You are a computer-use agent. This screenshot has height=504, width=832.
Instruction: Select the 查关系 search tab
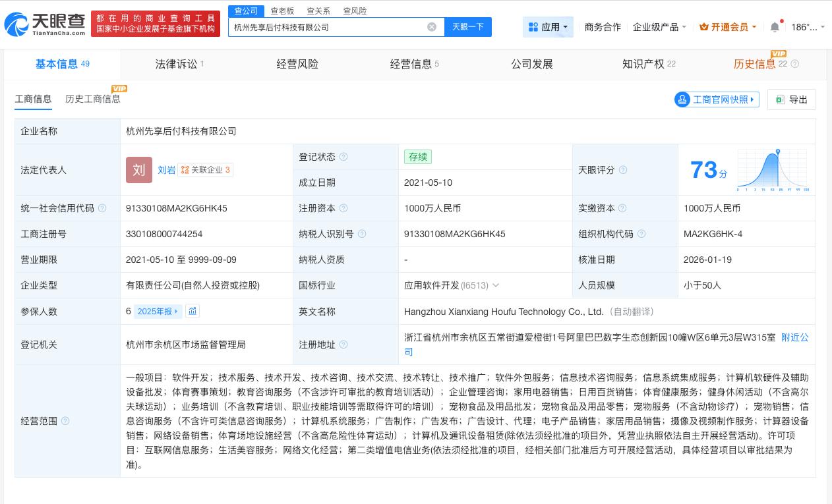(318, 11)
